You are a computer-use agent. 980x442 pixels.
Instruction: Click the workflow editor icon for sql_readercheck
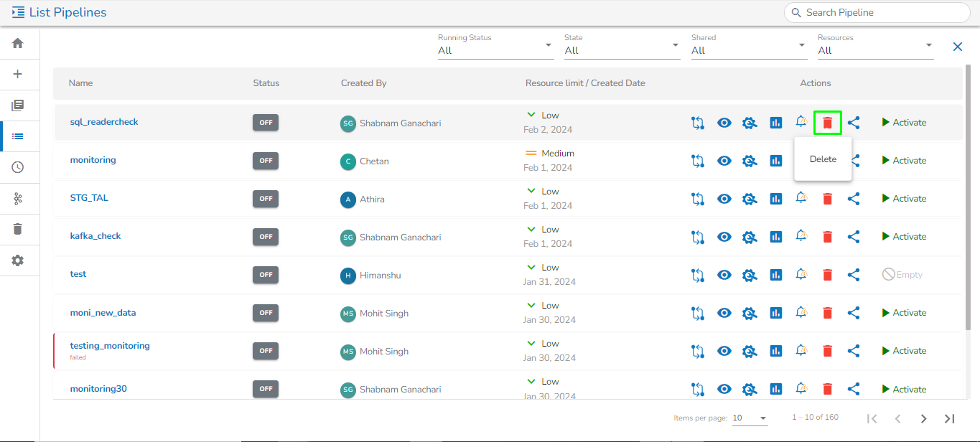tap(697, 123)
